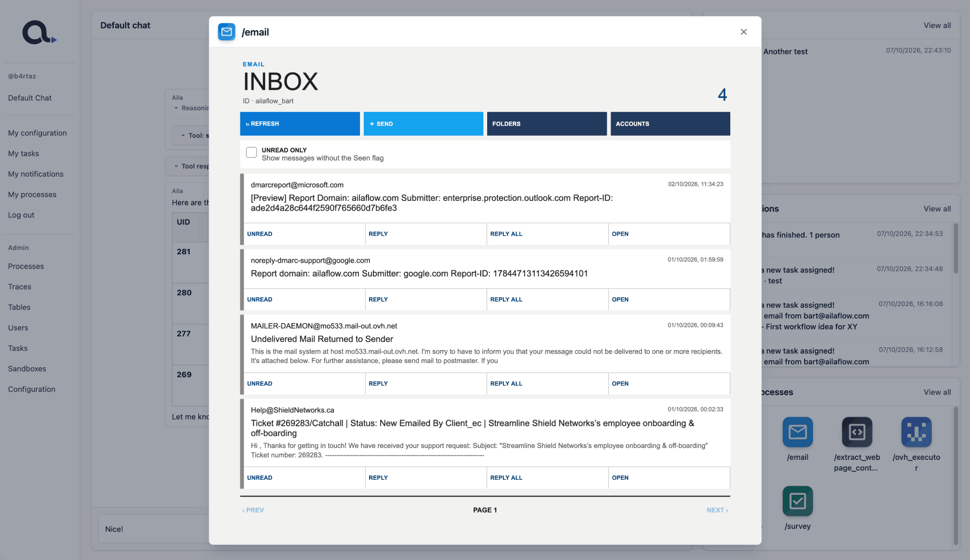Open the Tables admin page
970x560 pixels.
[x=19, y=307]
